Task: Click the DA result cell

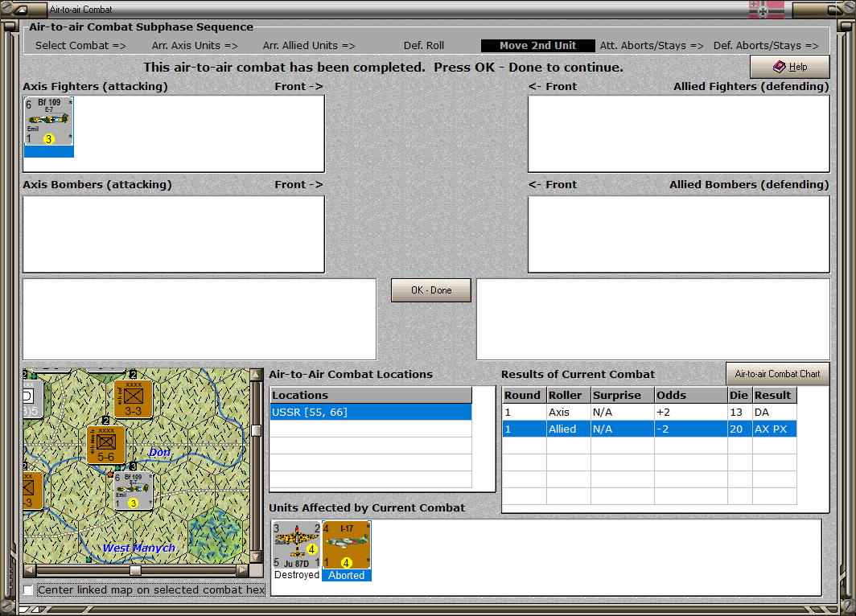Action: pos(774,412)
